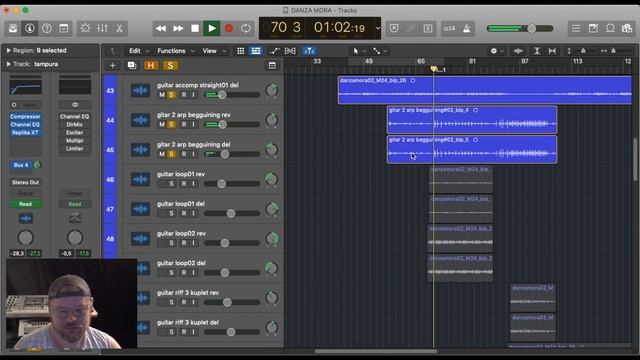Open the Limiter plug-in slot
640x360 pixels.
click(75, 149)
